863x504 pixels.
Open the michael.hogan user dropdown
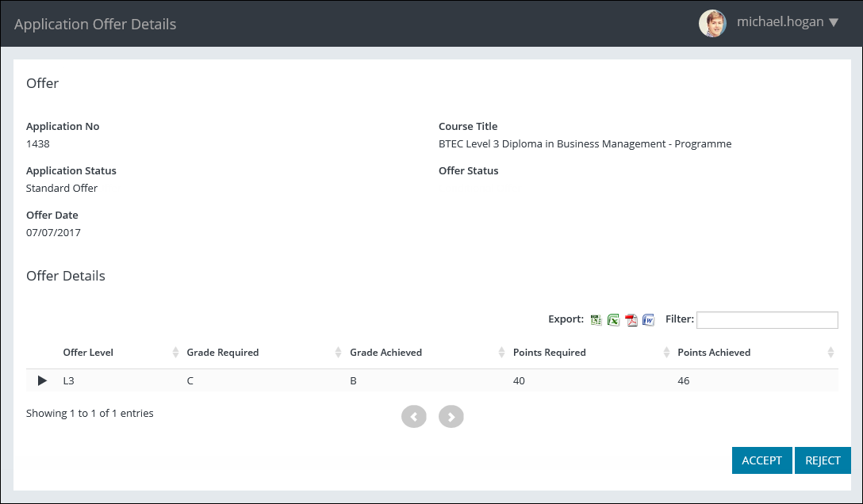[x=833, y=22]
